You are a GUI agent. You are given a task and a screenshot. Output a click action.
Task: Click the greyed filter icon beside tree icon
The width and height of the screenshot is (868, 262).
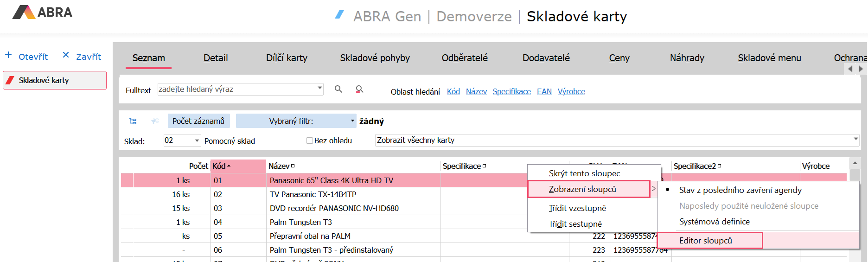tap(155, 121)
